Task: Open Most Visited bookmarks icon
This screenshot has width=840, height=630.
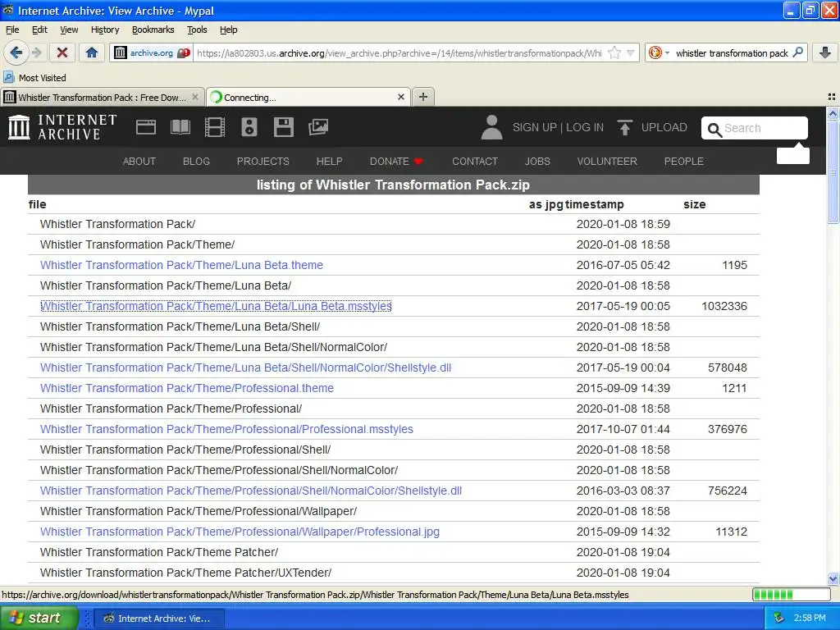Action: point(8,77)
